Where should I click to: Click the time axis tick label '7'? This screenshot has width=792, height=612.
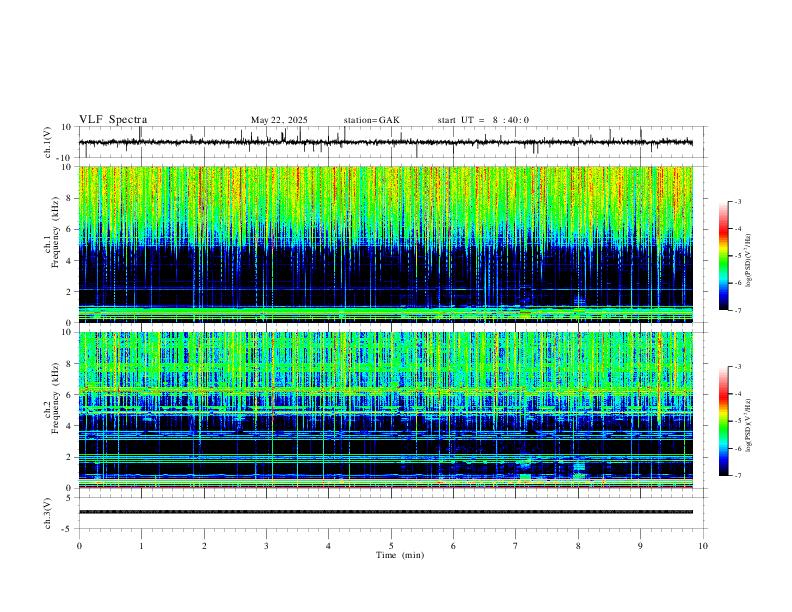[x=516, y=546]
